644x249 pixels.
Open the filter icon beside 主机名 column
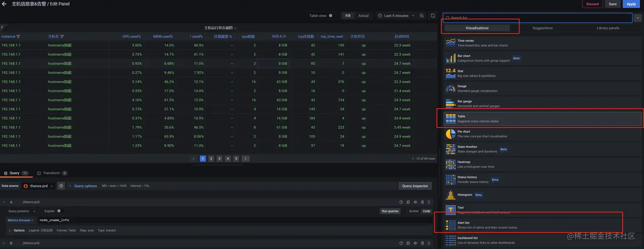tap(62, 37)
